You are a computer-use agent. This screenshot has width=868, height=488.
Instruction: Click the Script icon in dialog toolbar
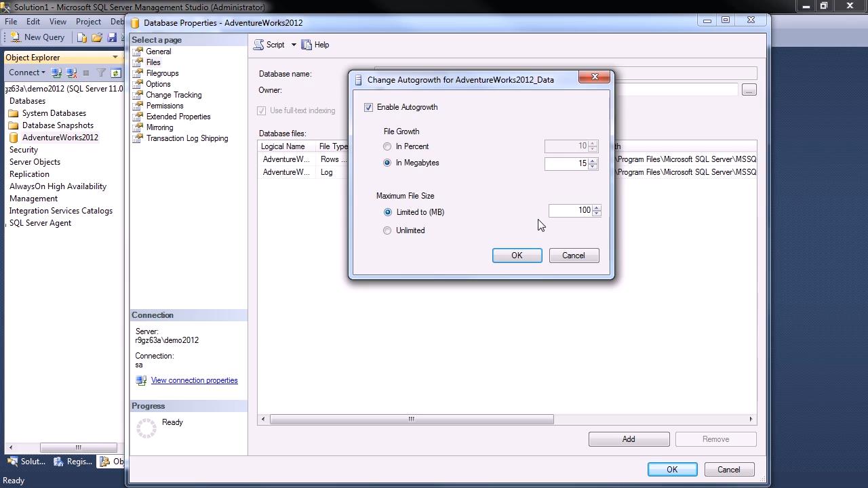[x=258, y=45]
